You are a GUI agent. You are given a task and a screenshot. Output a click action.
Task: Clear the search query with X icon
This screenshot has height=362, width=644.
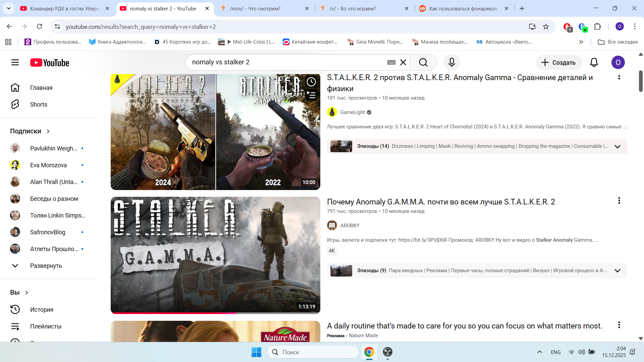pyautogui.click(x=403, y=62)
